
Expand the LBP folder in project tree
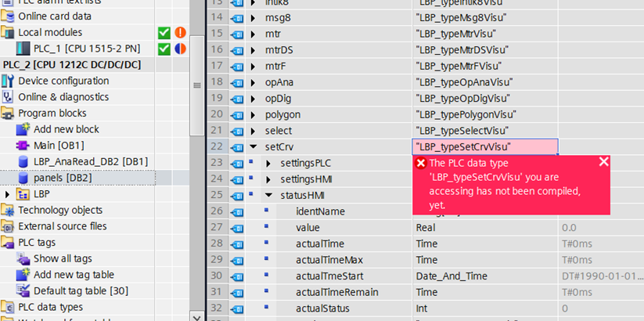pos(7,194)
